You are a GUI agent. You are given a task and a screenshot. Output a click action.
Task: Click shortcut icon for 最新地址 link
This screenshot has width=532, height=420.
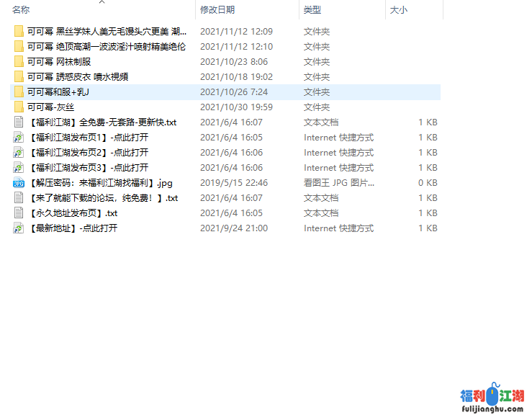click(19, 228)
